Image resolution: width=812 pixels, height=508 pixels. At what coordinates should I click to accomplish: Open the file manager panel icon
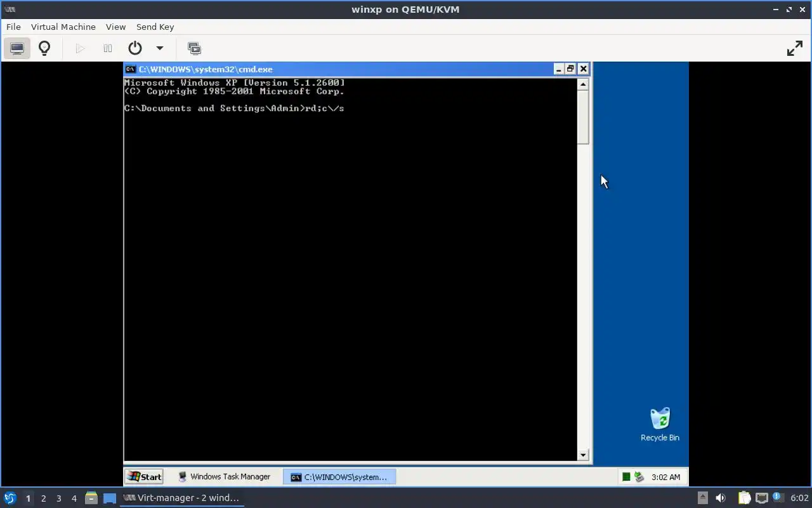(91, 498)
